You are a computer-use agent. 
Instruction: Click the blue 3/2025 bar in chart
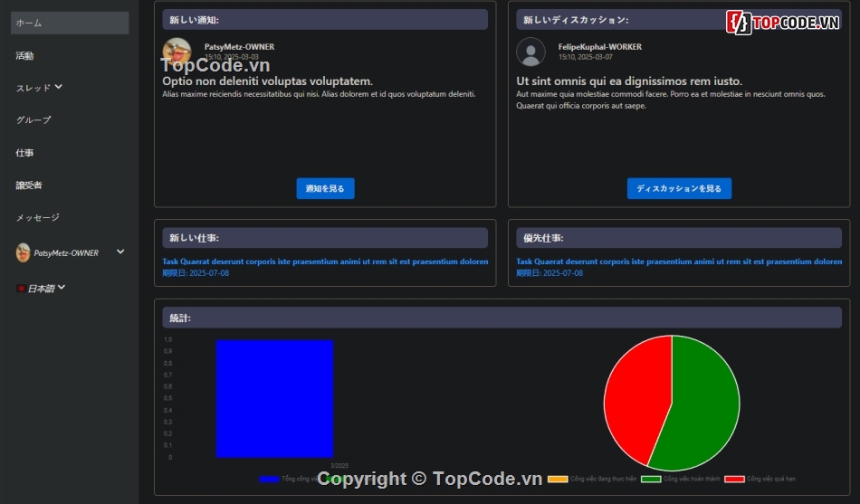(x=274, y=399)
